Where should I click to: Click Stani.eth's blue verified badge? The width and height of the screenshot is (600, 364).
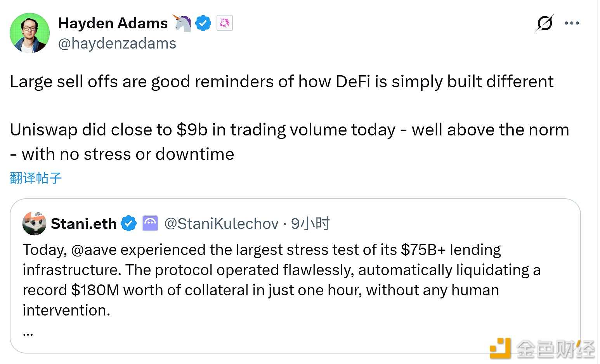click(129, 224)
